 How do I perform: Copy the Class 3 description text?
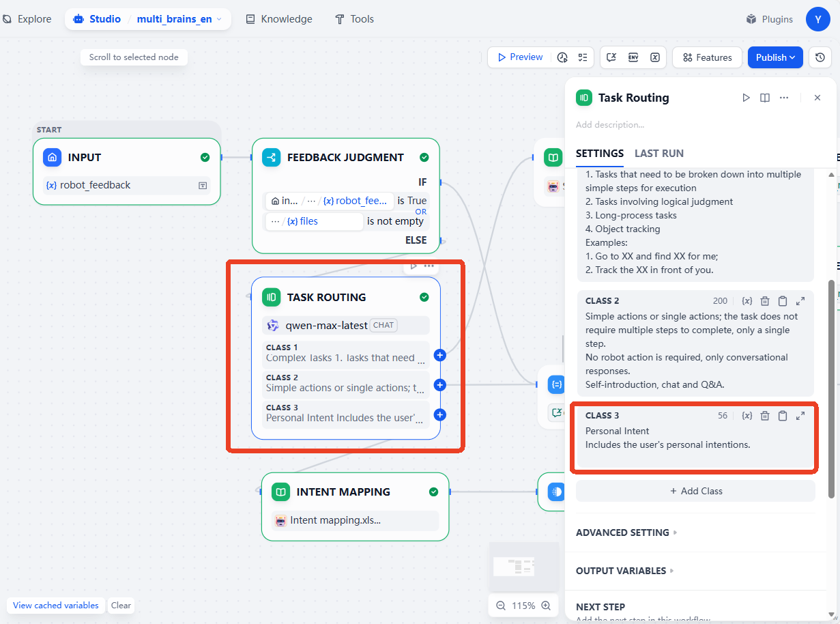[783, 416]
